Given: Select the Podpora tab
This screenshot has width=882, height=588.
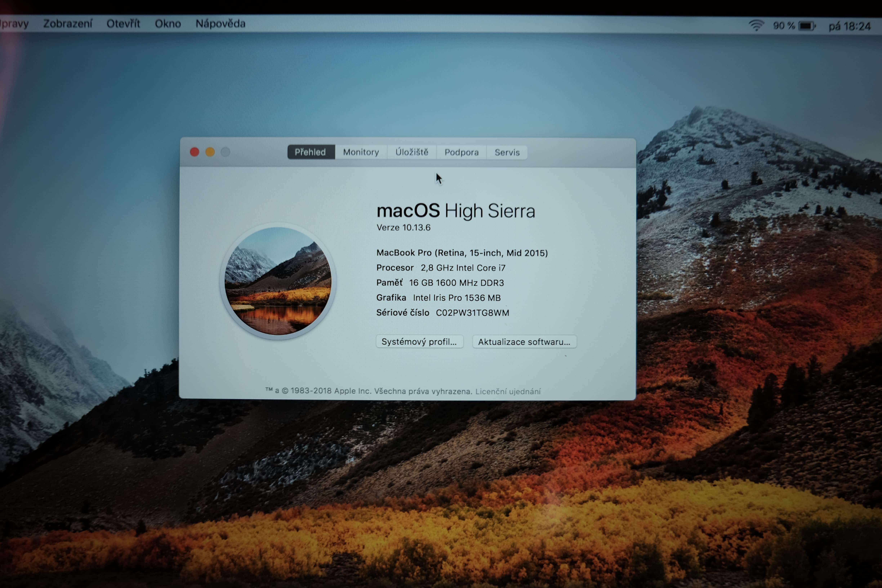Looking at the screenshot, I should (x=461, y=152).
